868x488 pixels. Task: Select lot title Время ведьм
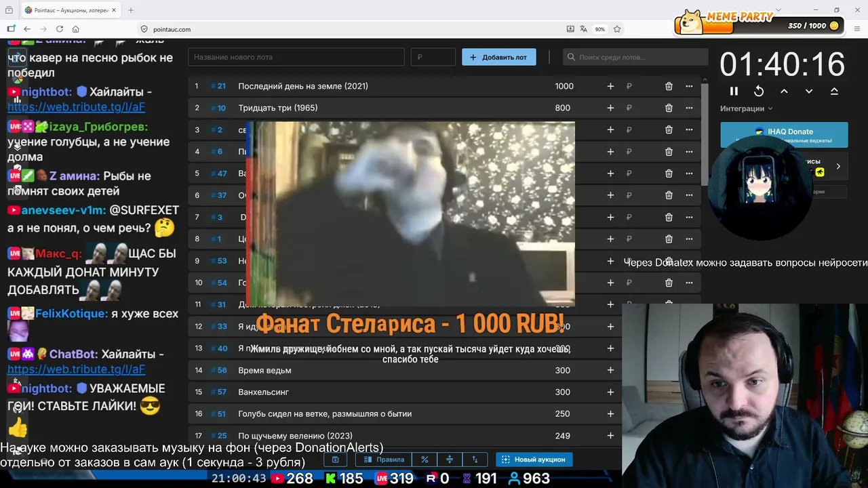(264, 370)
